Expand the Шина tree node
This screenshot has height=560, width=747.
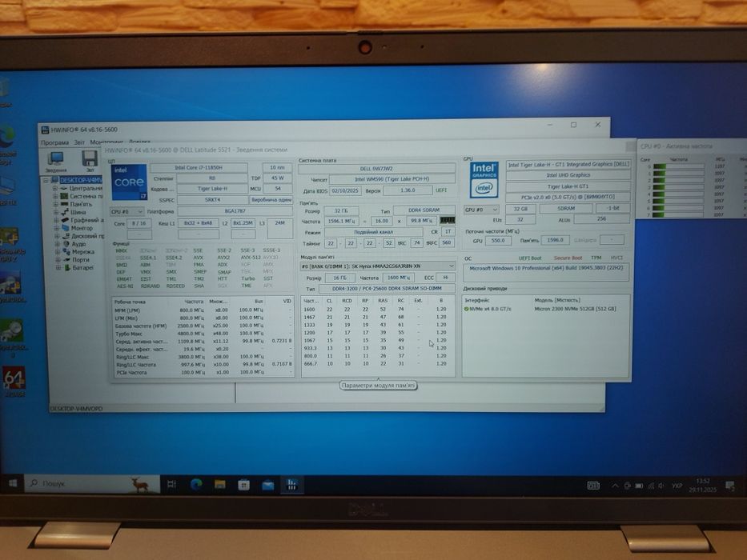point(56,212)
